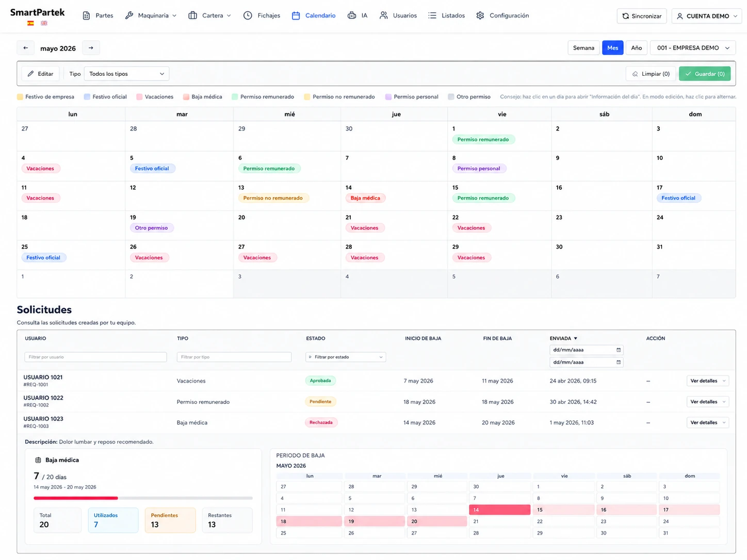This screenshot has height=560, width=747.
Task: Open Ver detalles for USUARIO 1021
Action: click(x=707, y=381)
